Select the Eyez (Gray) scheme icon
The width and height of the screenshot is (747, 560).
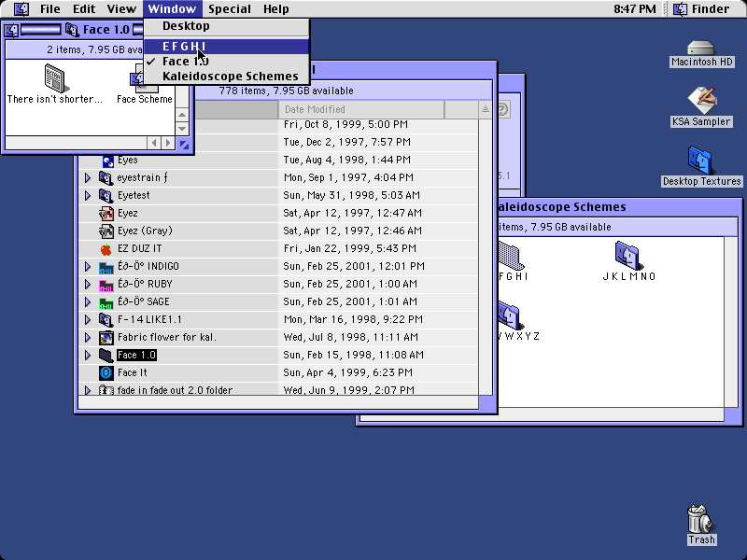[106, 231]
